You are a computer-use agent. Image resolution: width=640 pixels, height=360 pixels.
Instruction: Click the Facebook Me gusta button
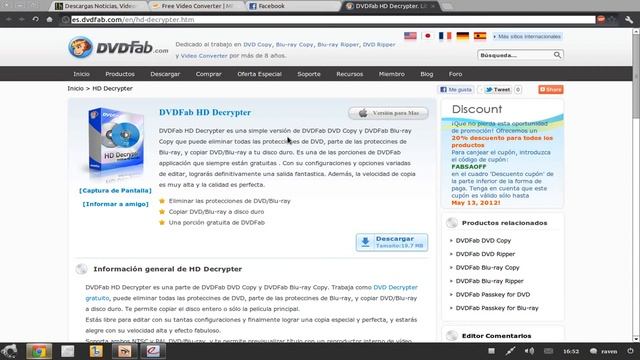point(456,89)
